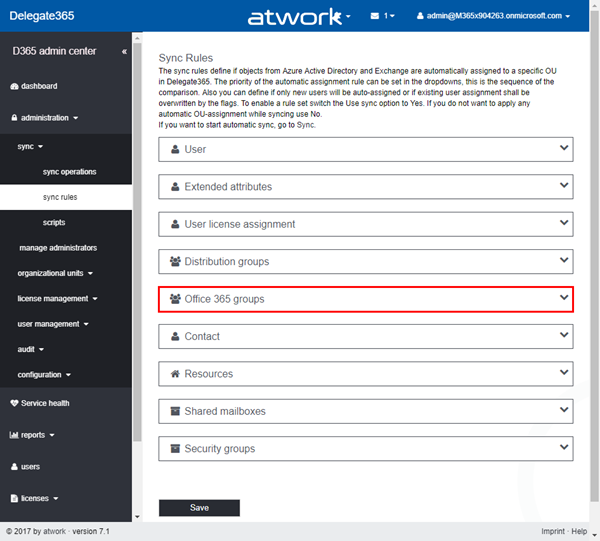The height and width of the screenshot is (541, 600).
Task: Expand the User license assignment chevron
Action: (564, 223)
